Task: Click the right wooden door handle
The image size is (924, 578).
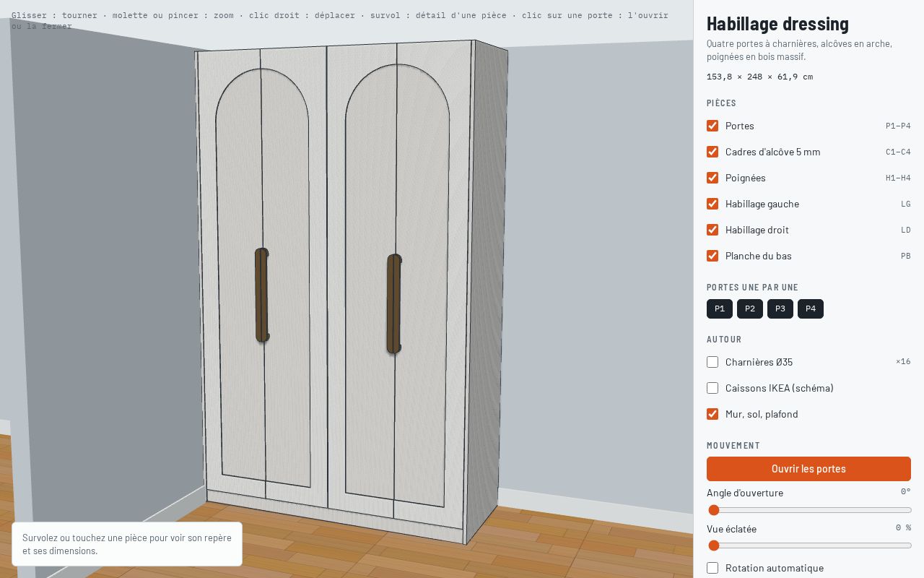Action: (394, 304)
